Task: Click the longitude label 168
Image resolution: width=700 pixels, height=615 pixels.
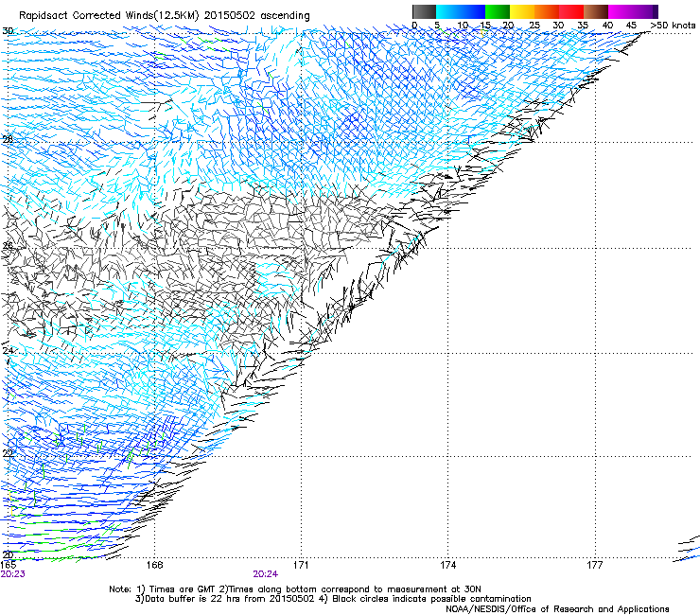Action: tap(154, 565)
